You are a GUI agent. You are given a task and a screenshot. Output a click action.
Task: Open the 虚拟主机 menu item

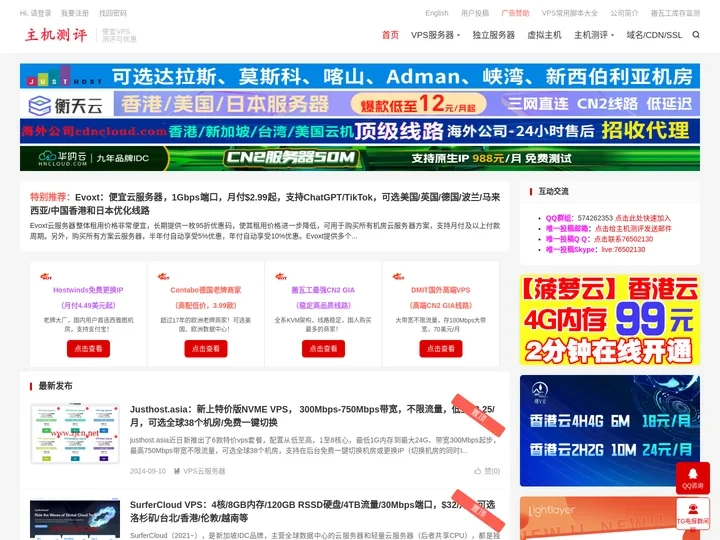pyautogui.click(x=544, y=35)
